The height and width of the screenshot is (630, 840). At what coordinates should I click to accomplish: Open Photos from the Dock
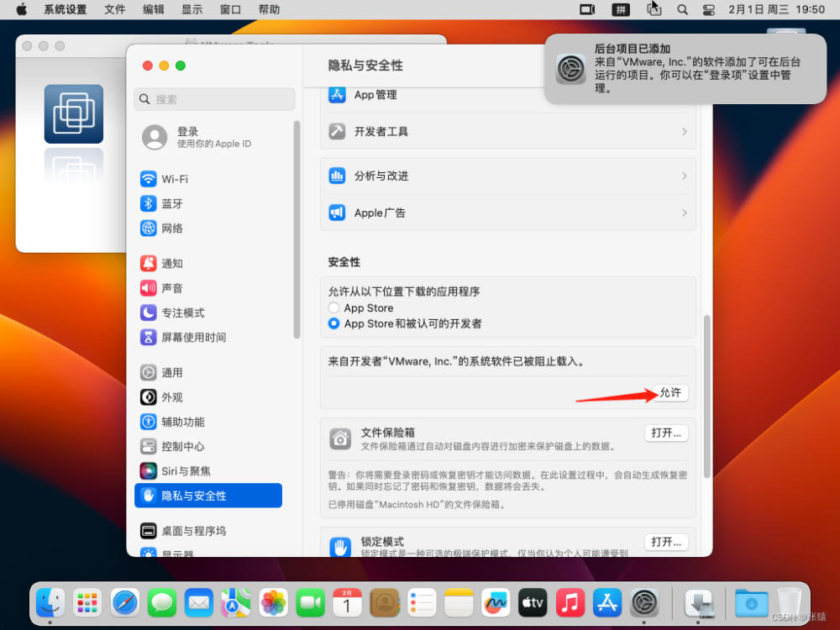273,602
